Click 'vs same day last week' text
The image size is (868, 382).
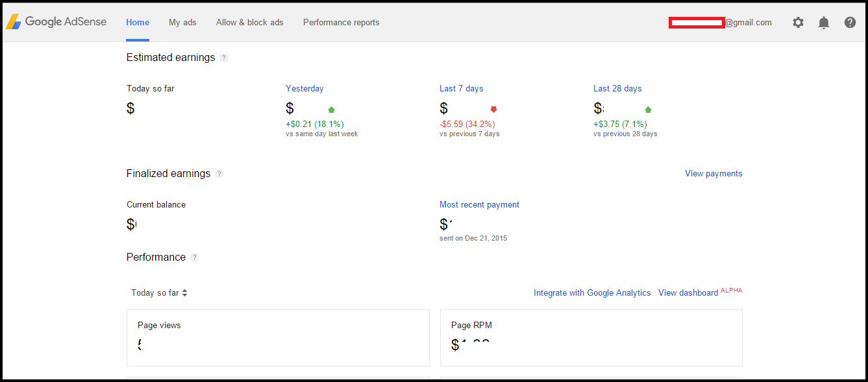coord(322,134)
